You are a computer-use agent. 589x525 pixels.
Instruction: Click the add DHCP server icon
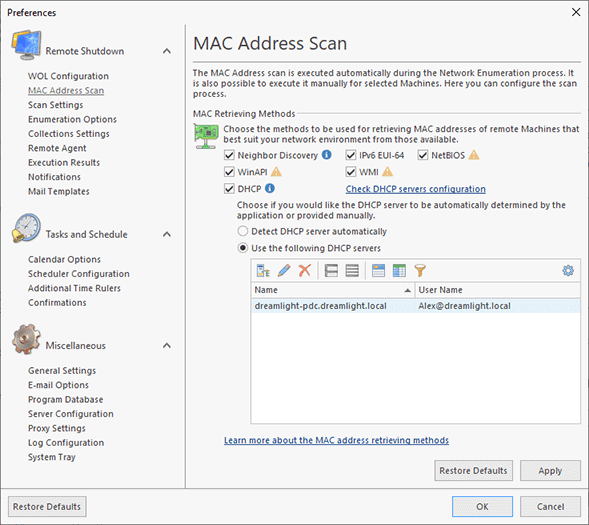263,270
